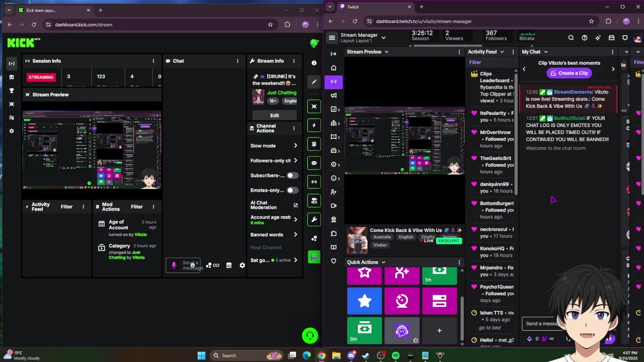Open the Stream tab in Kick sidebar
The image size is (644, 362).
pos(12,63)
